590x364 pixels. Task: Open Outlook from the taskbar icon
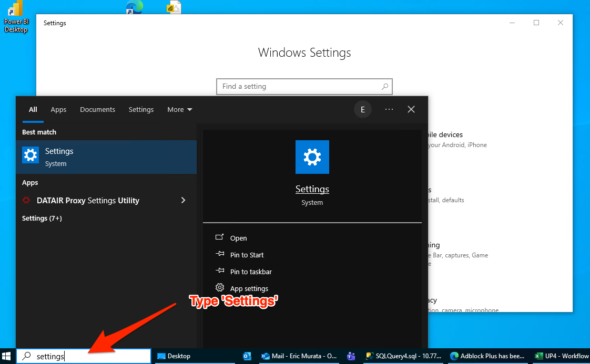click(x=247, y=356)
